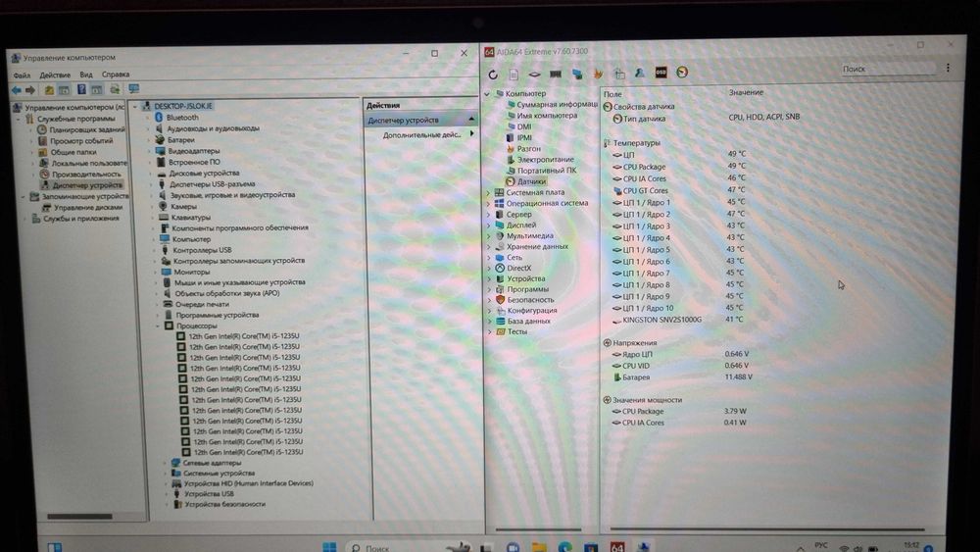Select the CPU GT Cores temperature row
980x552 pixels.
[681, 190]
